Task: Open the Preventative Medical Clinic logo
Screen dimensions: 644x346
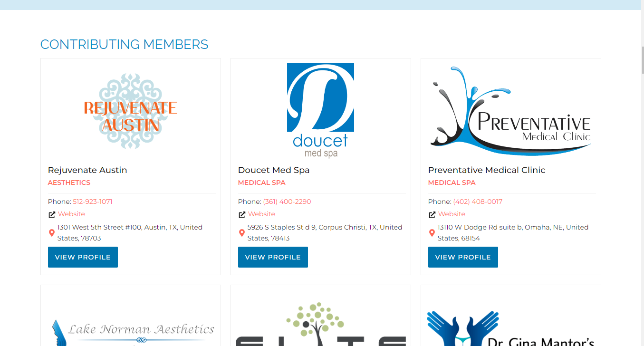Action: 511,111
